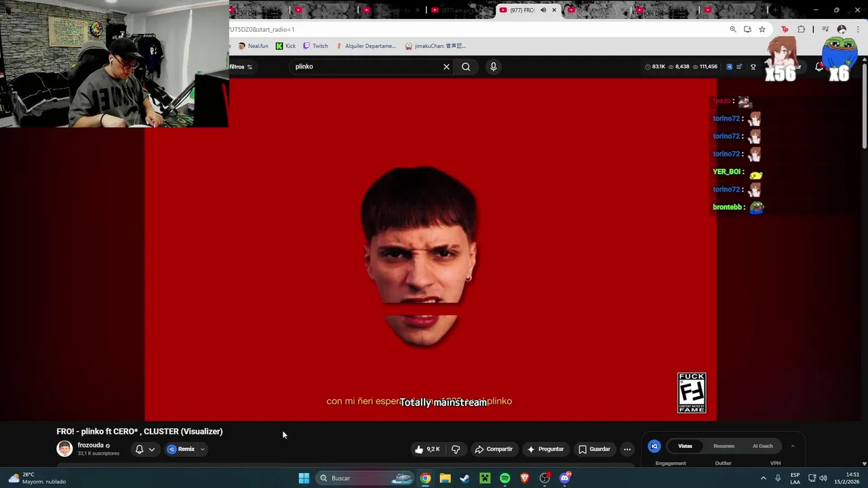The width and height of the screenshot is (868, 488).
Task: Toggle the notification bell for frozouda
Action: click(139, 449)
